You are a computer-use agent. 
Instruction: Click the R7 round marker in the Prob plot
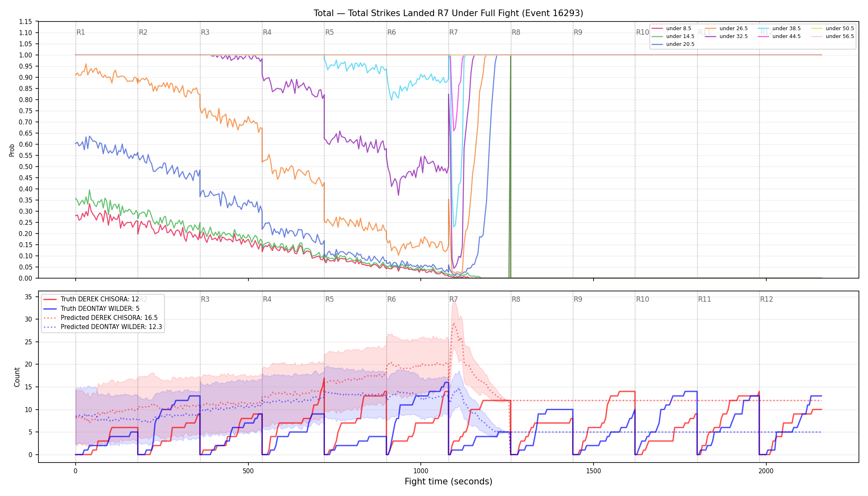453,32
